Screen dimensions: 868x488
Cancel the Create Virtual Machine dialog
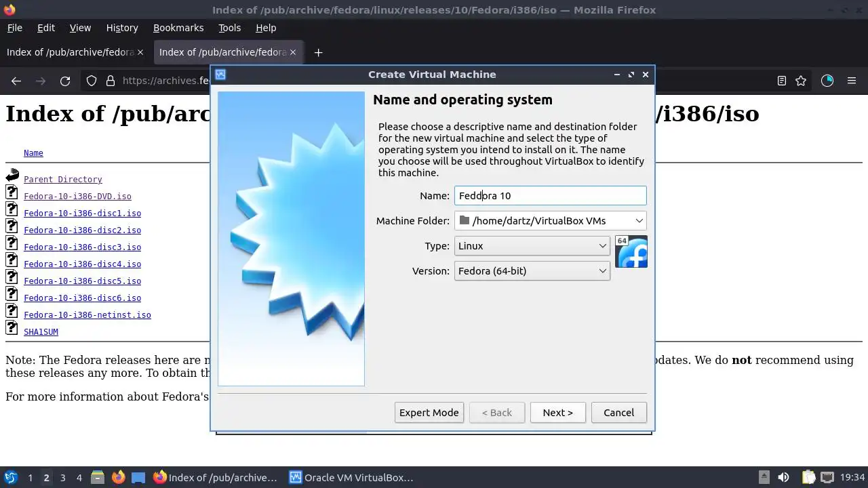[x=619, y=413]
